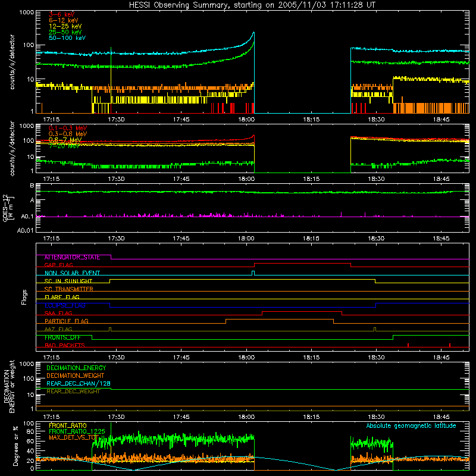
Task: Select the MAX_DET_VS_TOT legend label
Action: (x=74, y=437)
